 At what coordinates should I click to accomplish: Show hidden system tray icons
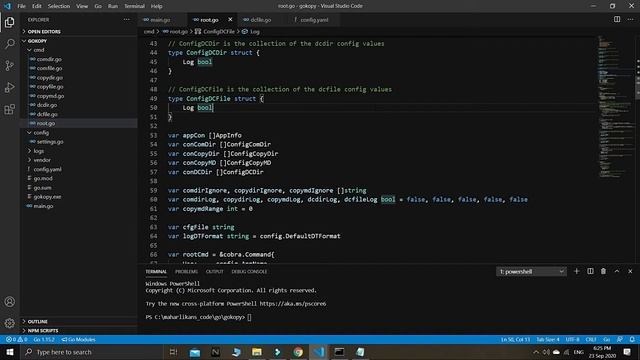536,352
